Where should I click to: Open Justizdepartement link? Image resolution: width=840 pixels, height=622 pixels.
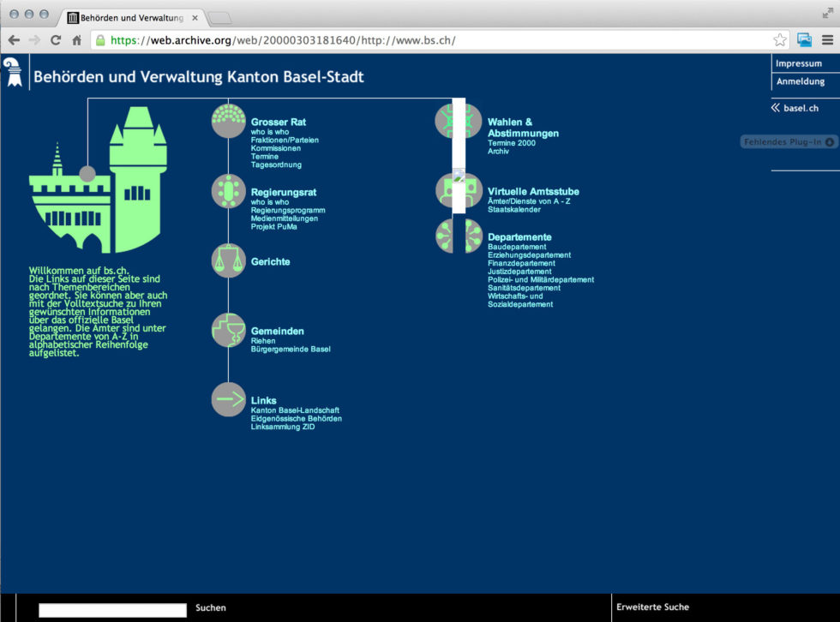[x=519, y=272]
